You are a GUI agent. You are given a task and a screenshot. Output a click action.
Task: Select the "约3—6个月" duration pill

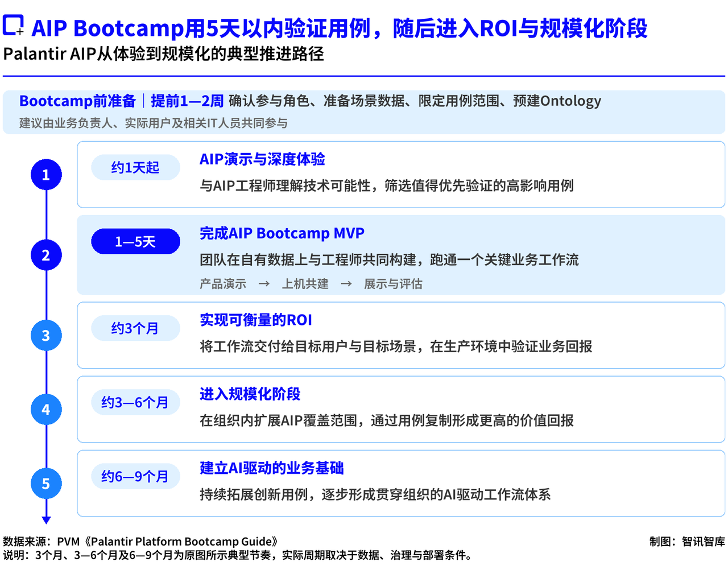coord(135,402)
